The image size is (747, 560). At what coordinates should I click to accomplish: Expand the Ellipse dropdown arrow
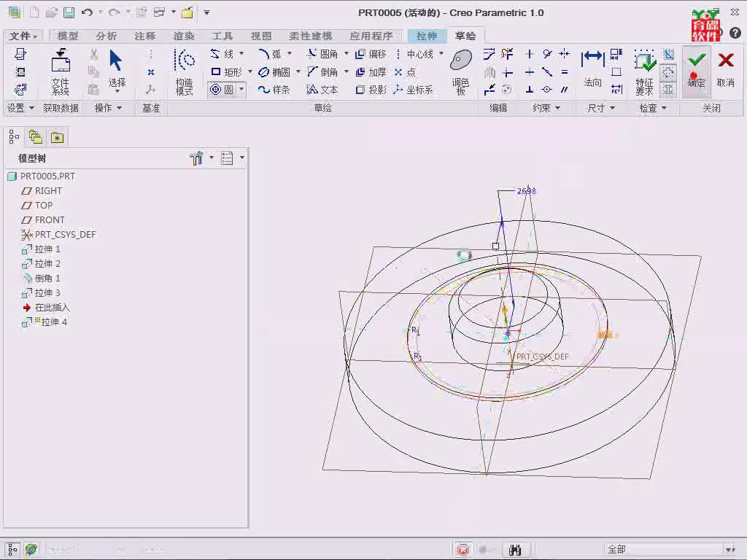coord(298,71)
